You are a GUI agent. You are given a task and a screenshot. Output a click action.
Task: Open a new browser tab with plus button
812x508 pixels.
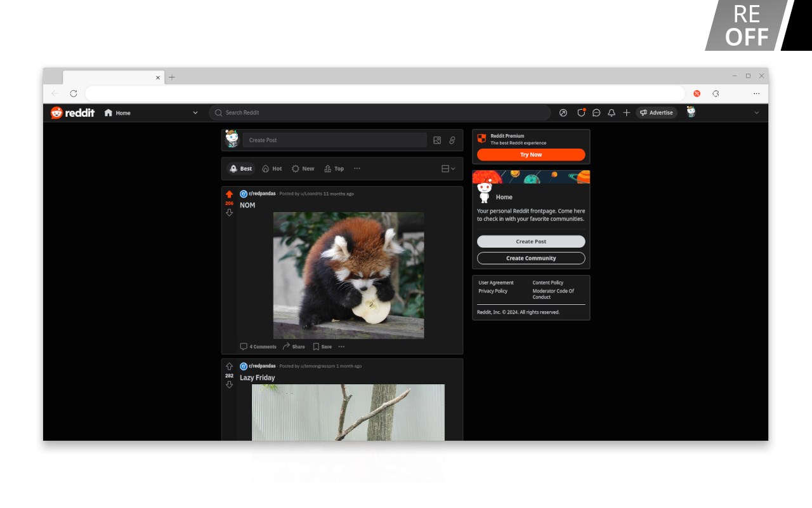point(172,77)
